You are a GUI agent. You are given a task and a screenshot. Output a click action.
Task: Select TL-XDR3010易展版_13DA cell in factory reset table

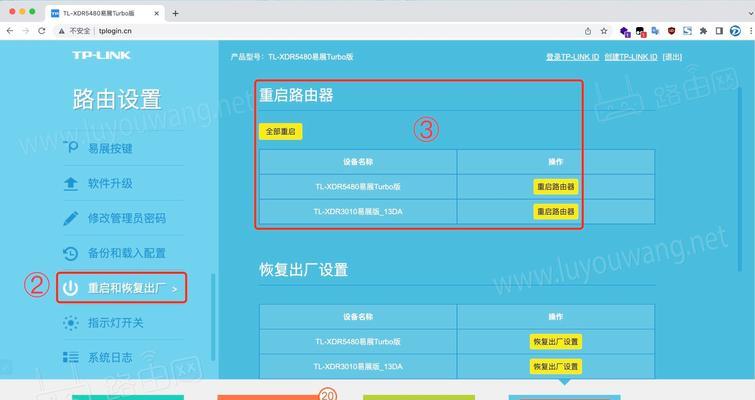click(358, 367)
